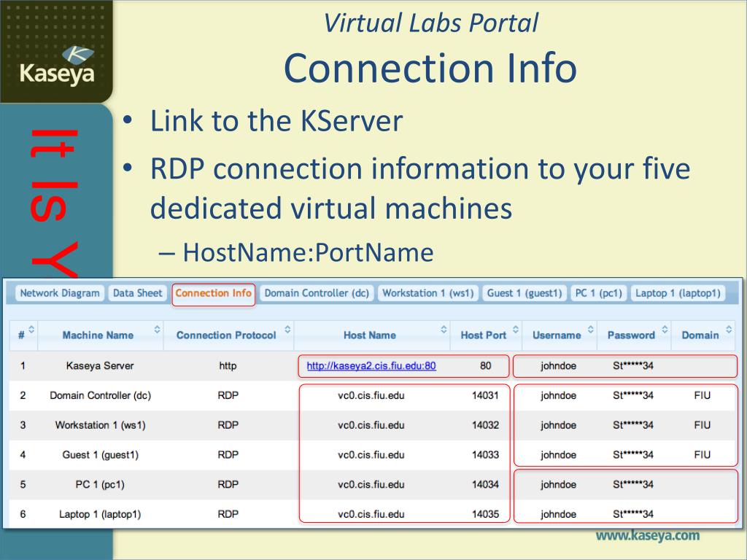
Task: Switch to Workstation 1 (ws1) tab
Action: (428, 293)
